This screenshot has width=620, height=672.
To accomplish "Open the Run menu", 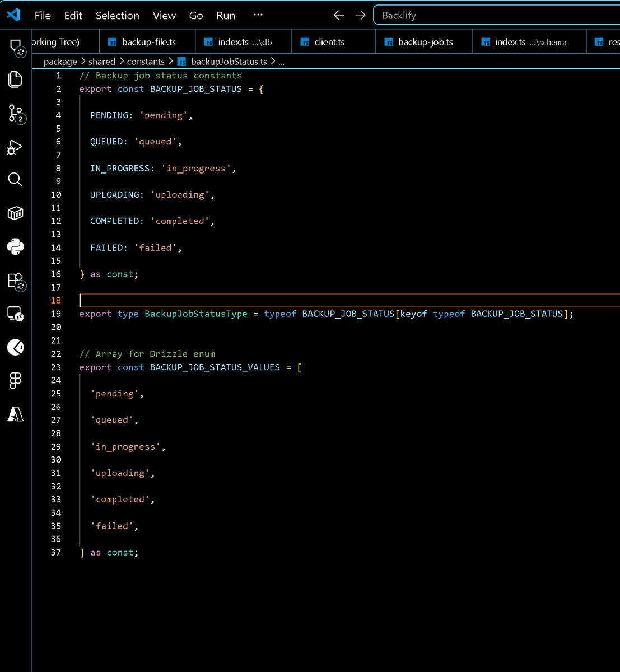I will click(x=226, y=15).
